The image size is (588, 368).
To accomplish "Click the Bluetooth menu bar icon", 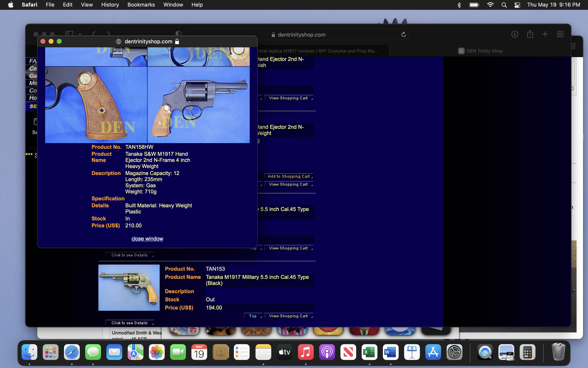I will click(459, 5).
